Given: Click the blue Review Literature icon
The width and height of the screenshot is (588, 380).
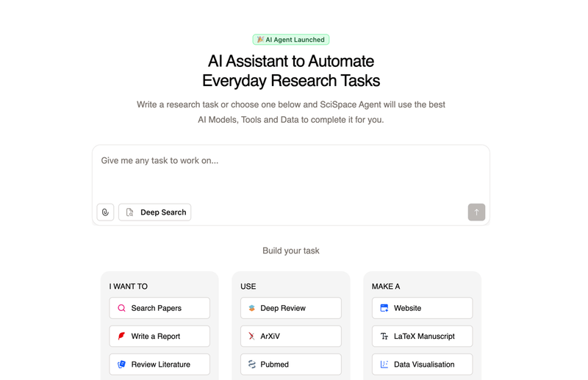Looking at the screenshot, I should click(121, 365).
